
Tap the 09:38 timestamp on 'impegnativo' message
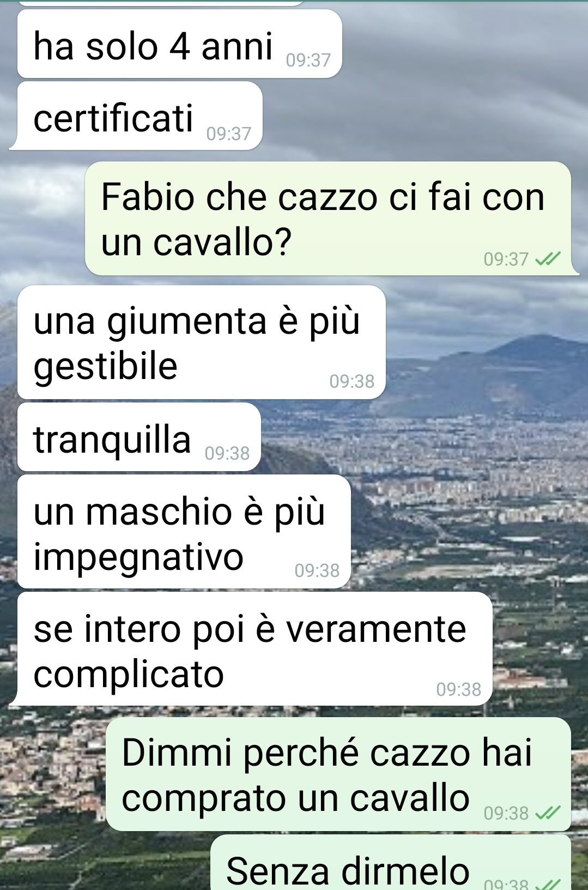click(317, 570)
